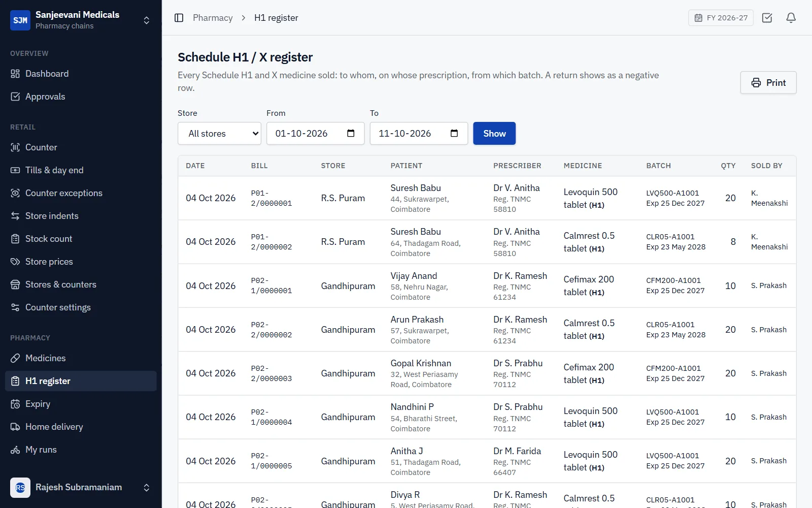Click prescriber Dr M. Farida
Screen dimensions: 812x508
pyautogui.click(x=517, y=451)
